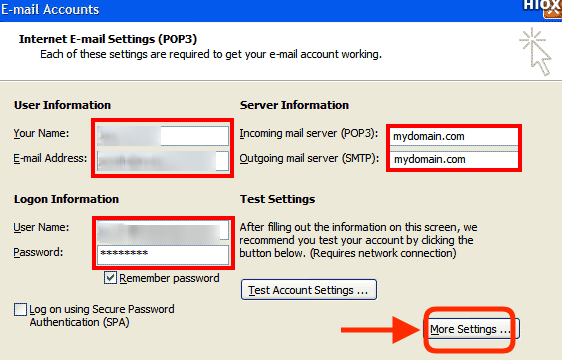Viewport: 562px width, 360px height.
Task: Uncheck the Remember password checkbox
Action: point(110,278)
